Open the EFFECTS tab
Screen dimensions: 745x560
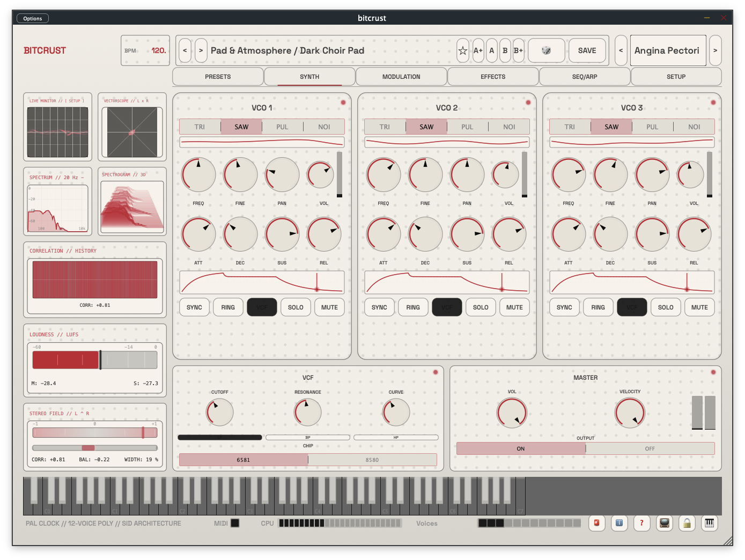point(493,77)
